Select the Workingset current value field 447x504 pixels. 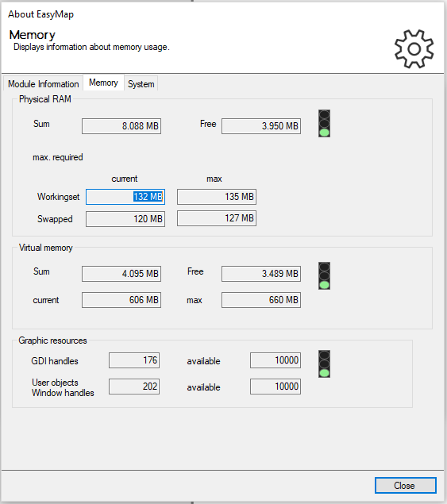(125, 197)
